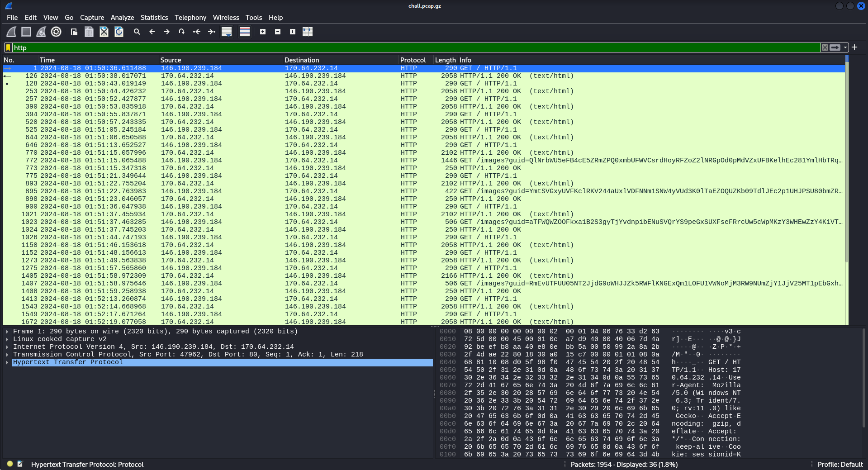868x470 pixels.
Task: Close the current capture file icon
Action: pos(104,32)
